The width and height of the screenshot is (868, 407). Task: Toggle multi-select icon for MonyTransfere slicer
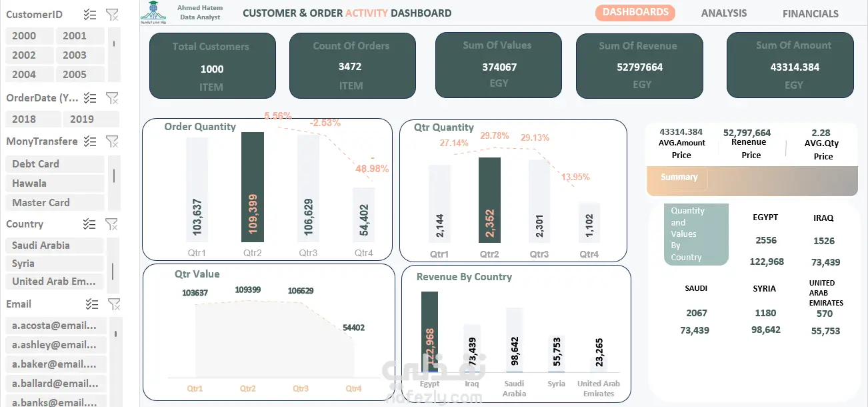coord(90,141)
